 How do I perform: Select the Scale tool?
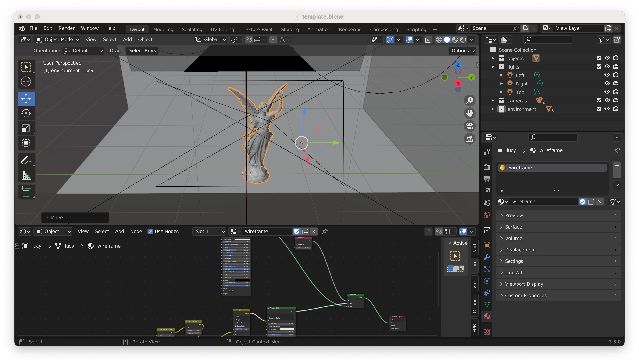(x=26, y=128)
